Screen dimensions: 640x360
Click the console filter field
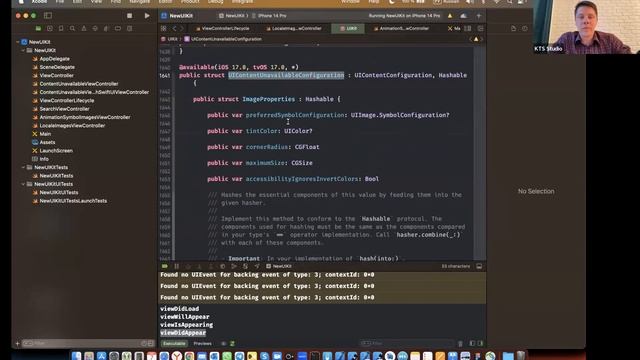click(x=406, y=344)
